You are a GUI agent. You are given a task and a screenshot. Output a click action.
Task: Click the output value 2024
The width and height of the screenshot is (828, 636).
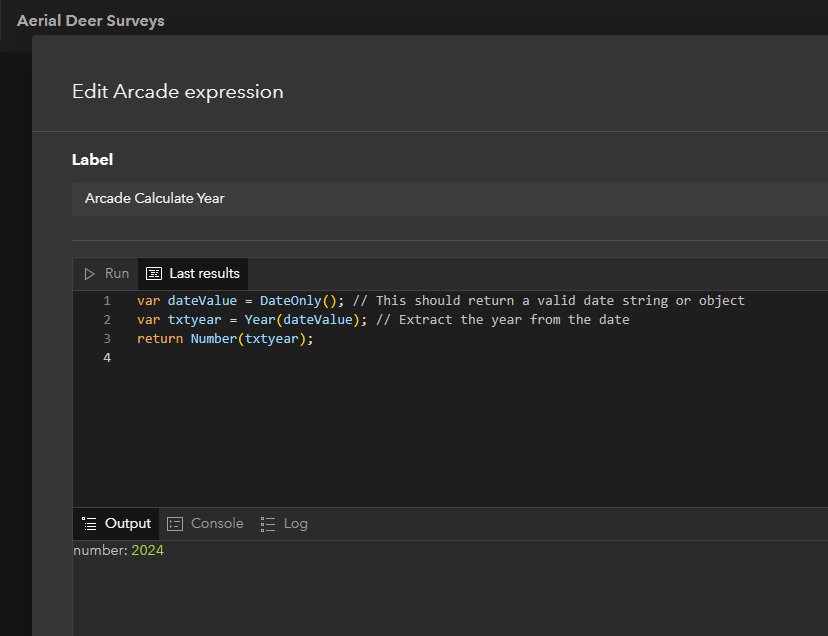point(148,550)
